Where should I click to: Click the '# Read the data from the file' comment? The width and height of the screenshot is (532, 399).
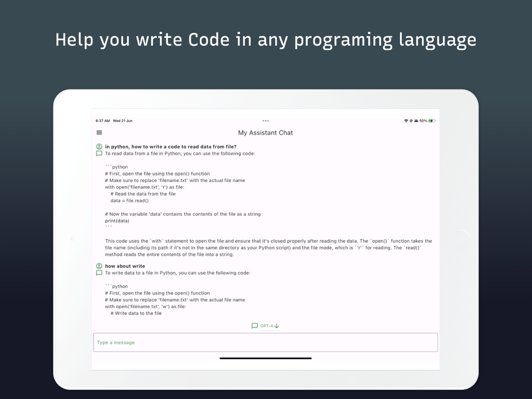(143, 194)
